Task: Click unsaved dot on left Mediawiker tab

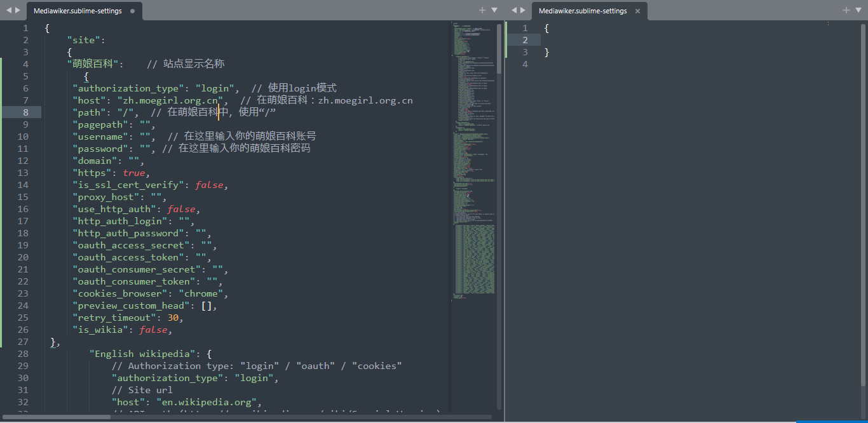Action: coord(132,11)
